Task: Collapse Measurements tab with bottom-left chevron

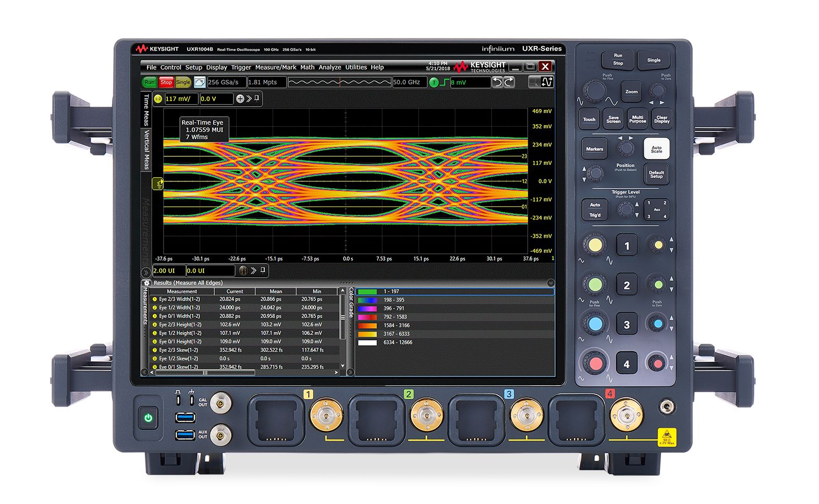Action: pyautogui.click(x=145, y=372)
